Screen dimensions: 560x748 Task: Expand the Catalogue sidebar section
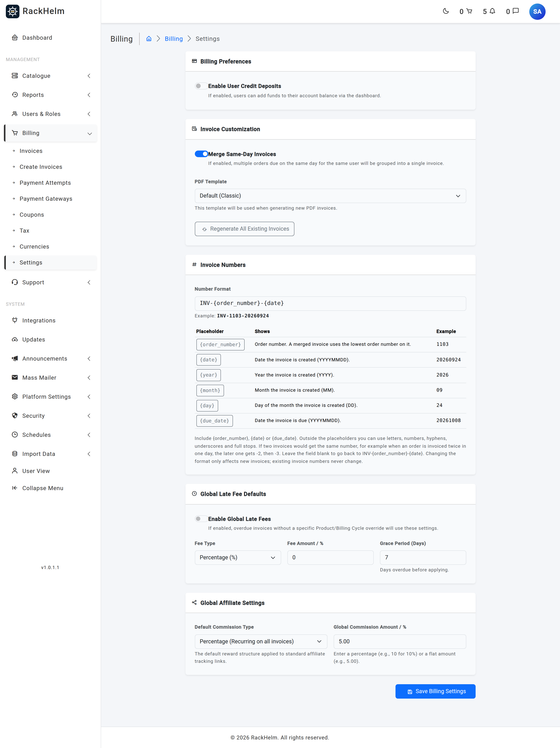tap(51, 76)
